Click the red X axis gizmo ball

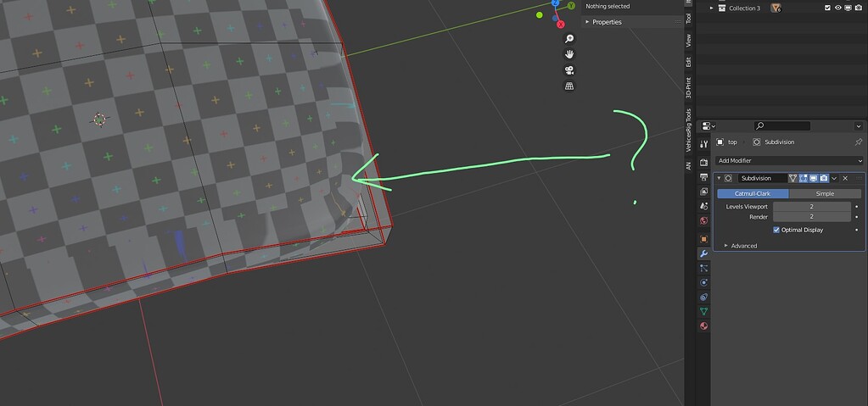pos(560,25)
